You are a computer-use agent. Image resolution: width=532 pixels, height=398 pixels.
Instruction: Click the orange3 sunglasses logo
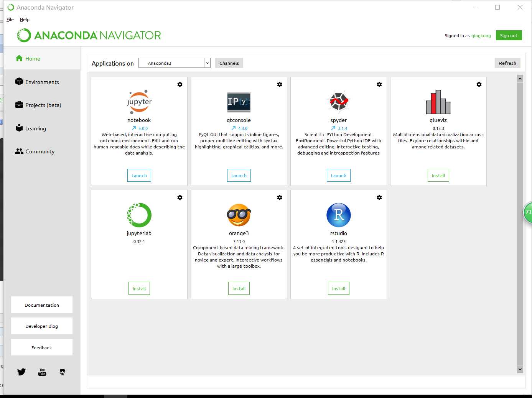[239, 215]
